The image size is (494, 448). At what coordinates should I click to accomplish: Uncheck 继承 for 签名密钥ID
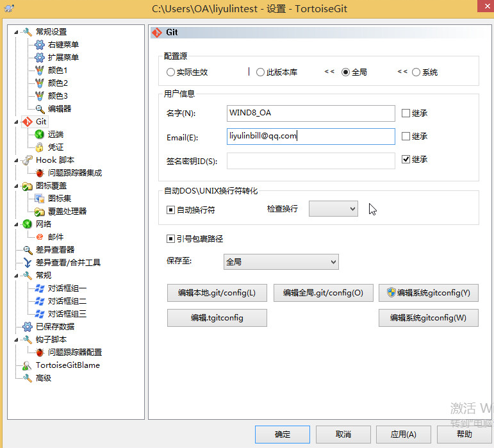[x=406, y=159]
